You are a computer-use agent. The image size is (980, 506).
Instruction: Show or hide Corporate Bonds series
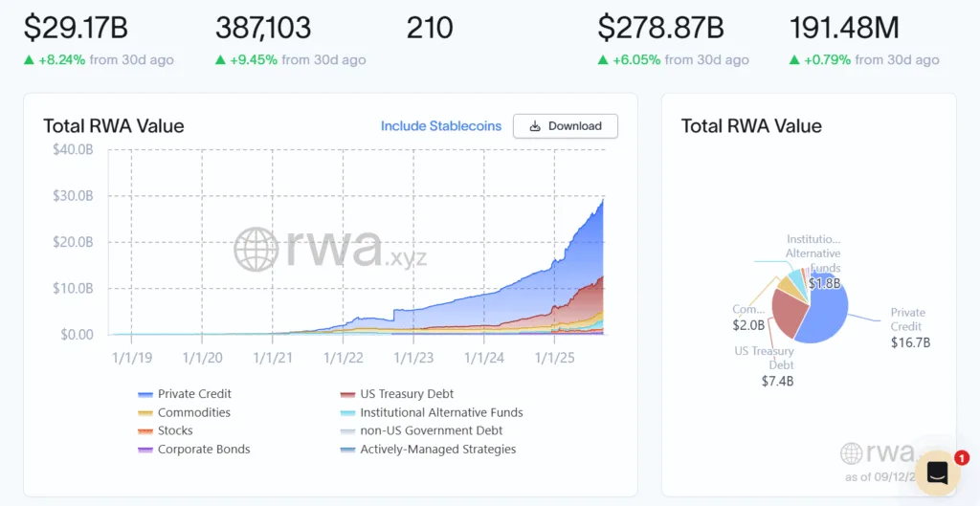point(203,450)
